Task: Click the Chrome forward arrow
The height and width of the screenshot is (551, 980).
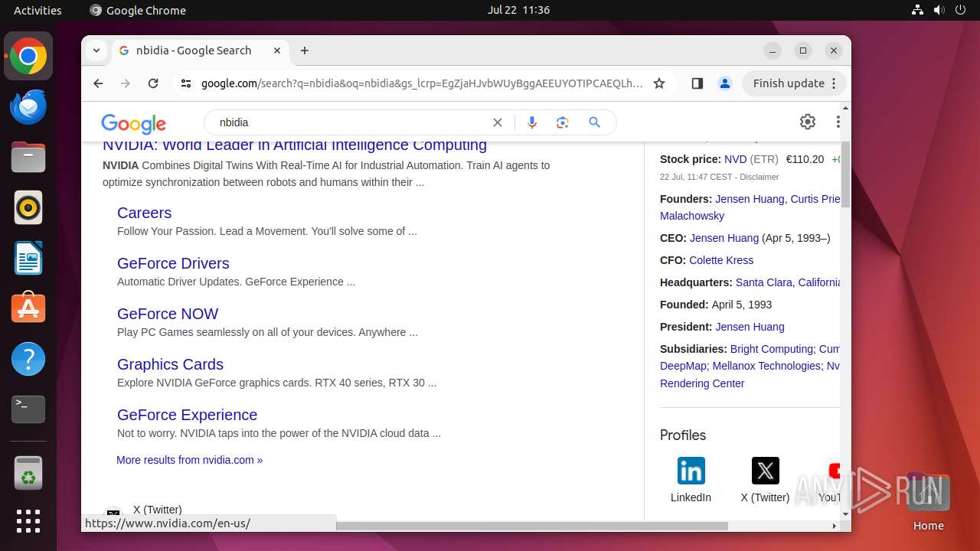Action: (x=126, y=83)
